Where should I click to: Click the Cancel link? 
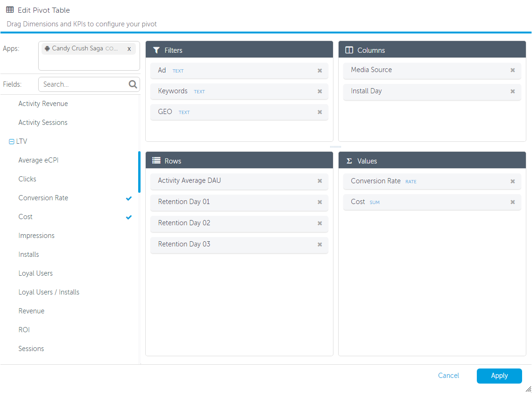tap(448, 376)
